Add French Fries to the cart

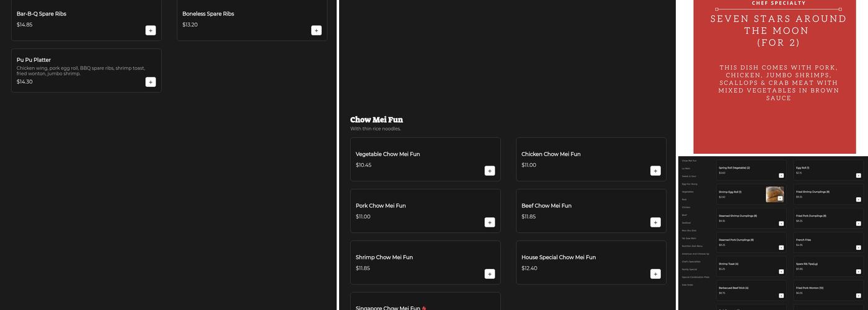859,247
